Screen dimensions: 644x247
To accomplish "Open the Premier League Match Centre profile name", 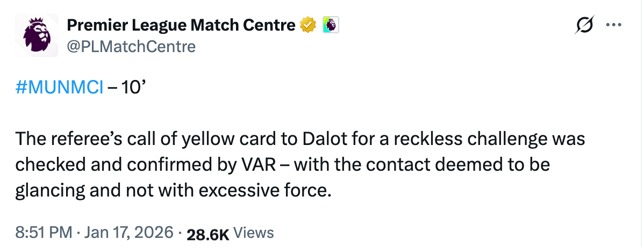I will click(181, 25).
